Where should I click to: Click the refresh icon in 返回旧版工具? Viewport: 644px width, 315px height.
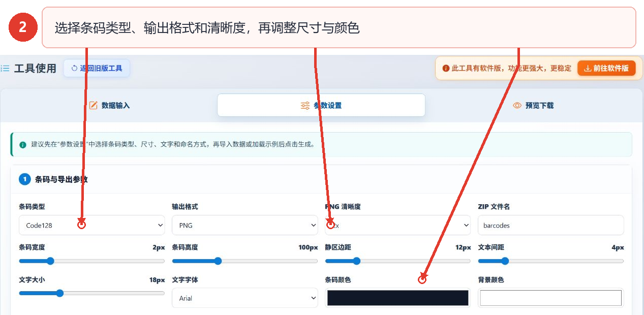click(x=75, y=68)
